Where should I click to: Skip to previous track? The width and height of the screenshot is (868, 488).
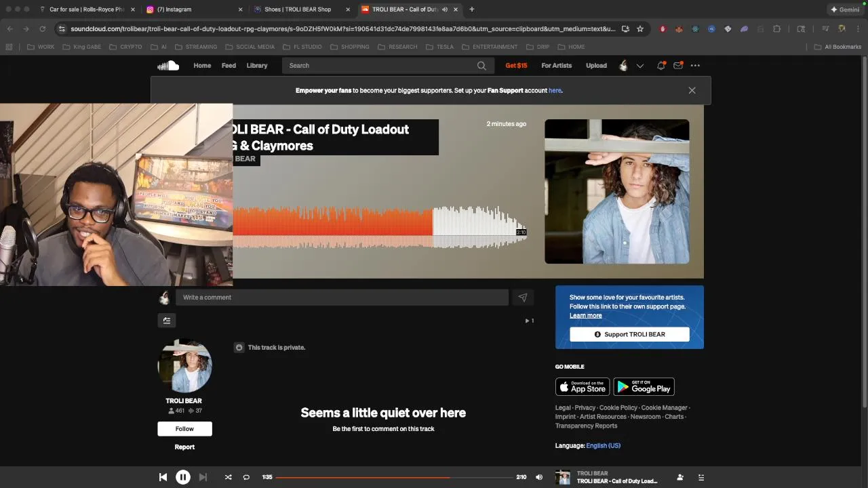[x=163, y=477]
